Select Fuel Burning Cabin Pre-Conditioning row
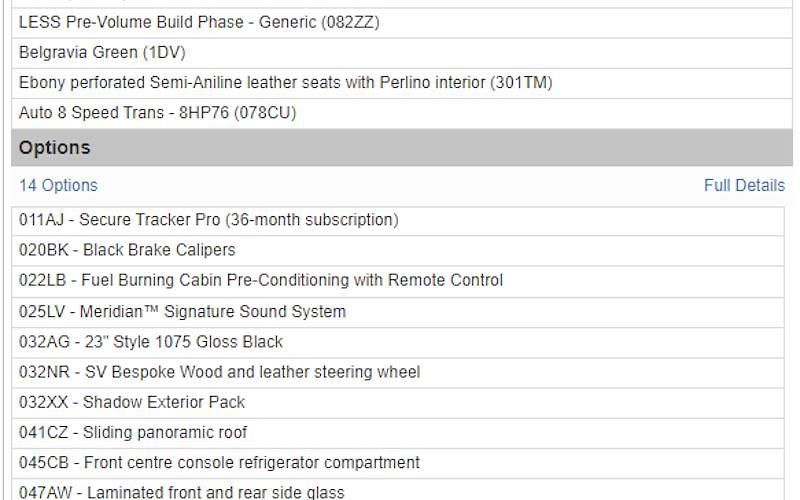800x500 pixels. pyautogui.click(x=398, y=281)
